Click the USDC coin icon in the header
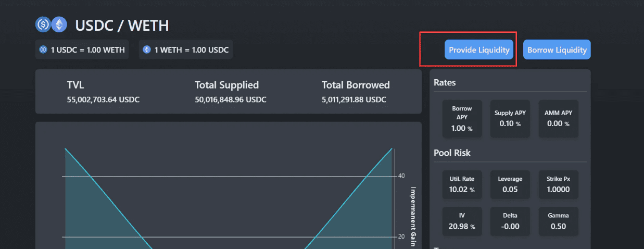 43,24
